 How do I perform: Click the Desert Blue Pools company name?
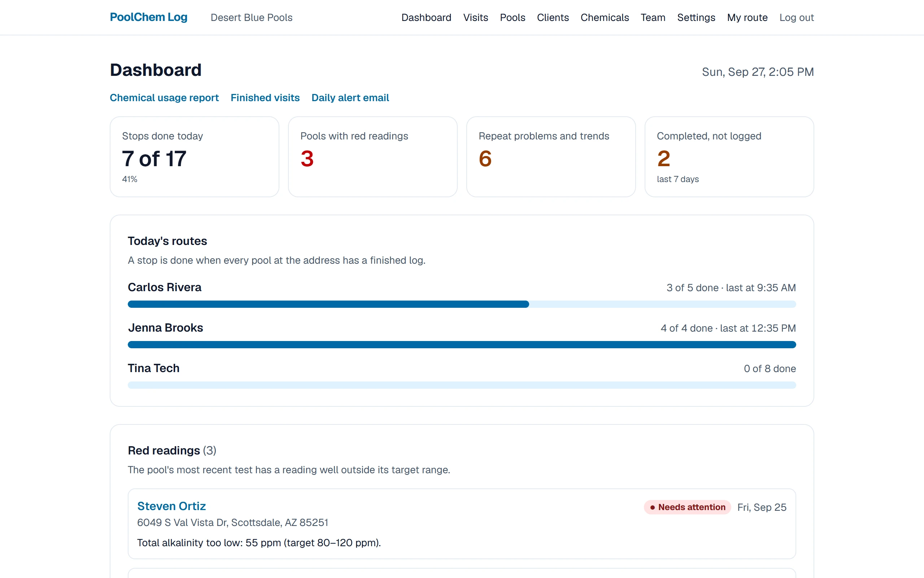click(251, 18)
